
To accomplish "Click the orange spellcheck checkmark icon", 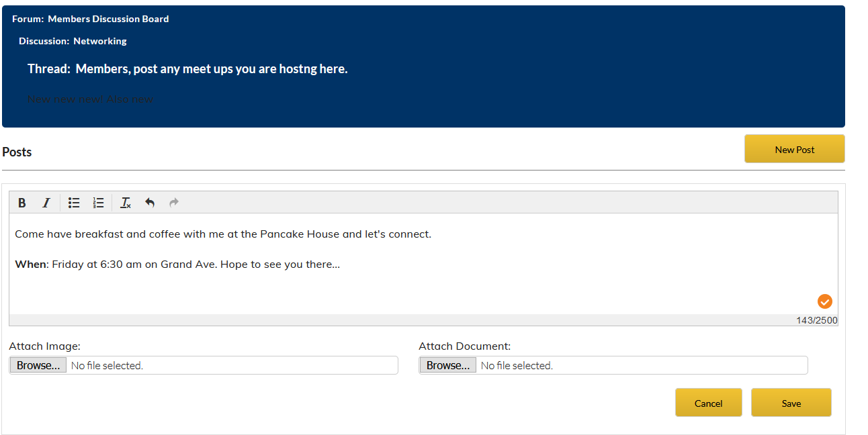I will pos(825,301).
